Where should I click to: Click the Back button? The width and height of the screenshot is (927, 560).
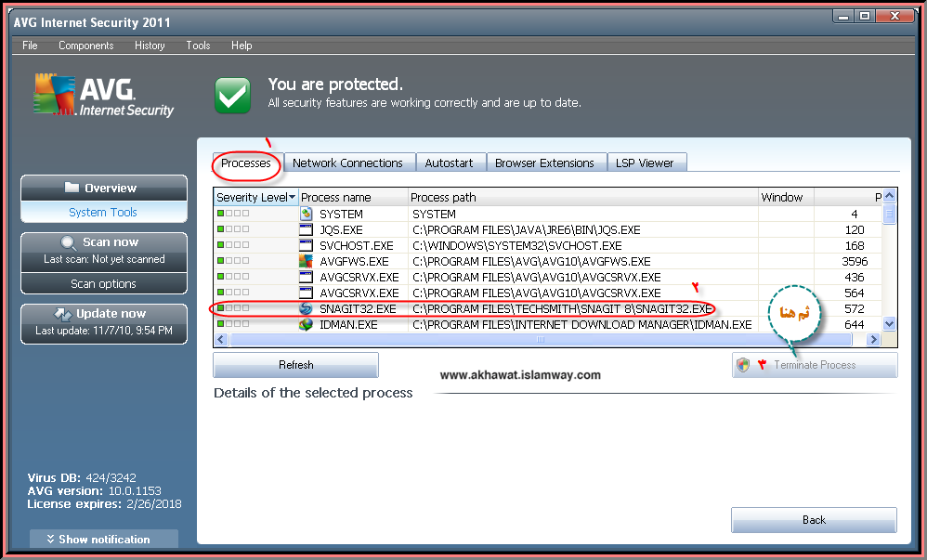point(814,520)
